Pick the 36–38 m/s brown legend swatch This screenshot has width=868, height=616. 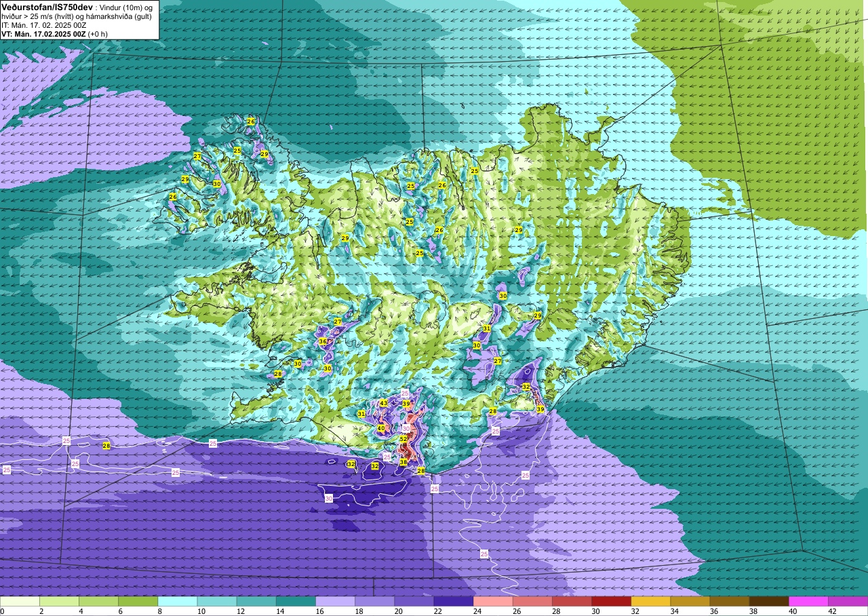[x=730, y=601]
